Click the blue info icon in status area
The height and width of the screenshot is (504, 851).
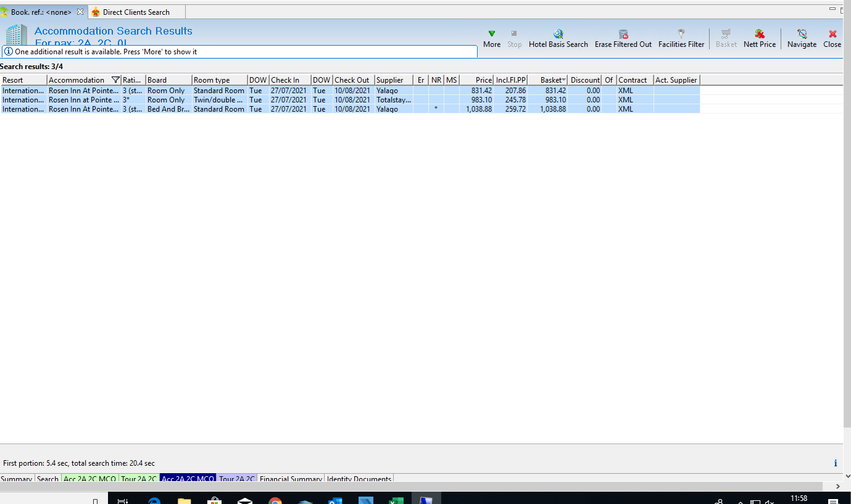coord(836,463)
